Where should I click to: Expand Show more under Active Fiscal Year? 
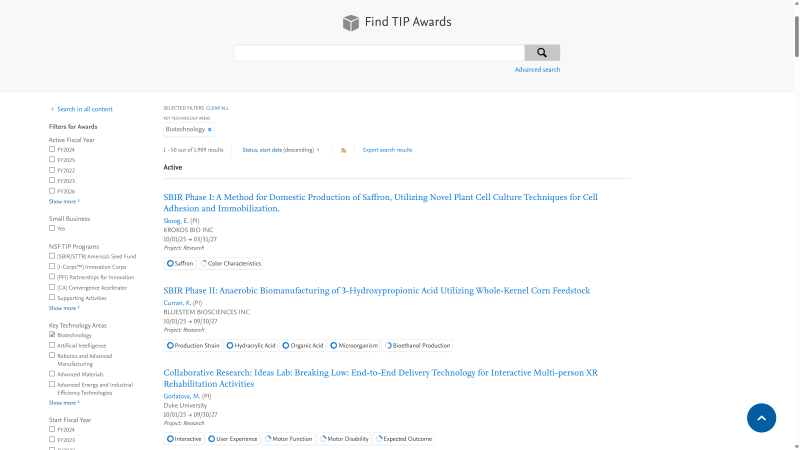pos(64,201)
